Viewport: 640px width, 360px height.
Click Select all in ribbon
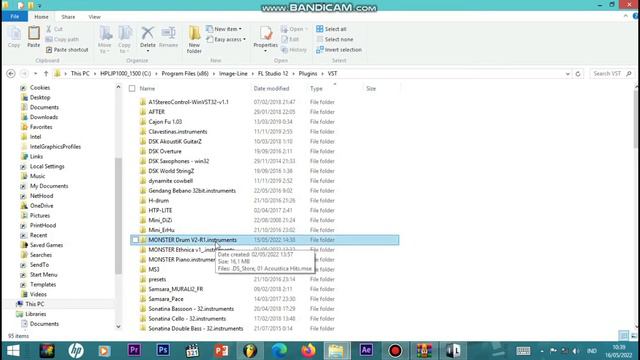[x=331, y=29]
